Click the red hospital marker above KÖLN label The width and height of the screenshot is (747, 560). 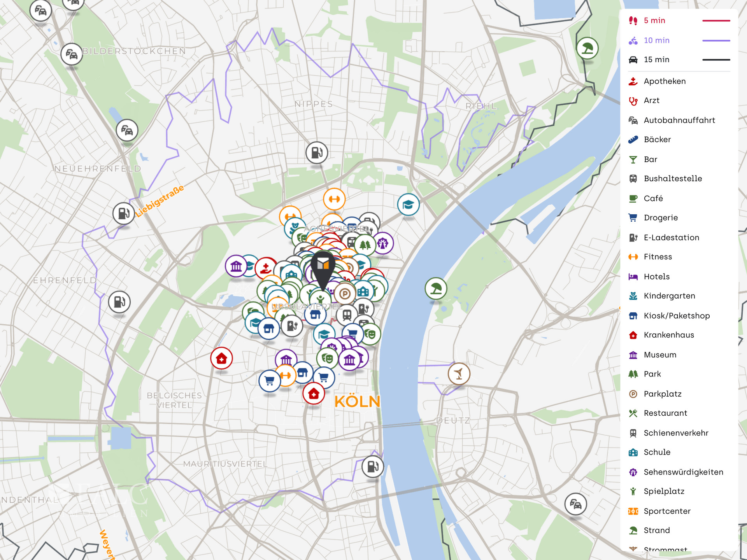coord(314,394)
